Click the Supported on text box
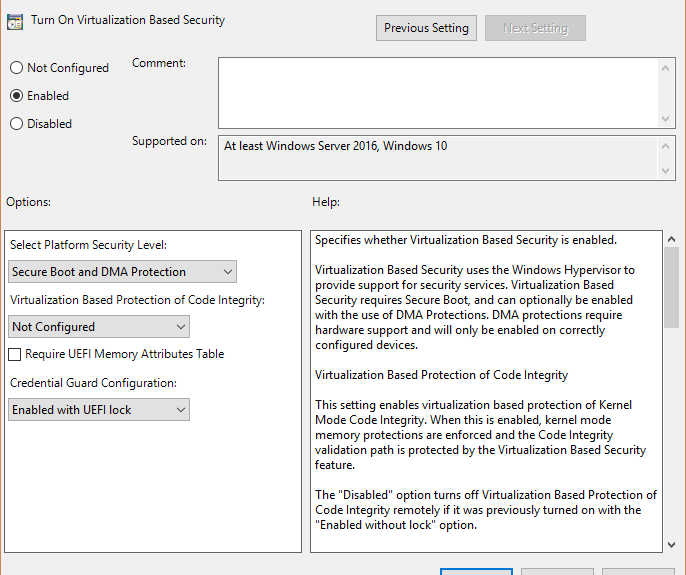This screenshot has width=686, height=575. click(438, 158)
